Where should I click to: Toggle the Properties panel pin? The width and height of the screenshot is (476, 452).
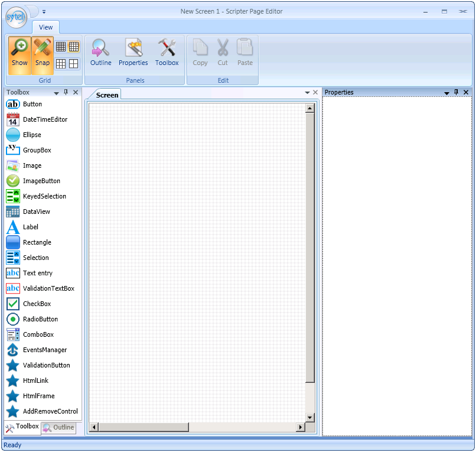[456, 92]
